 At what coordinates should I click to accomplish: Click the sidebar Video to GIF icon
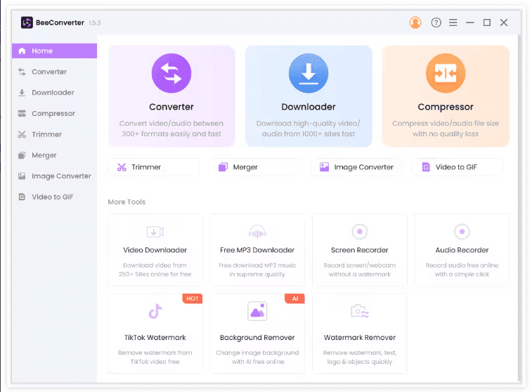(x=22, y=197)
